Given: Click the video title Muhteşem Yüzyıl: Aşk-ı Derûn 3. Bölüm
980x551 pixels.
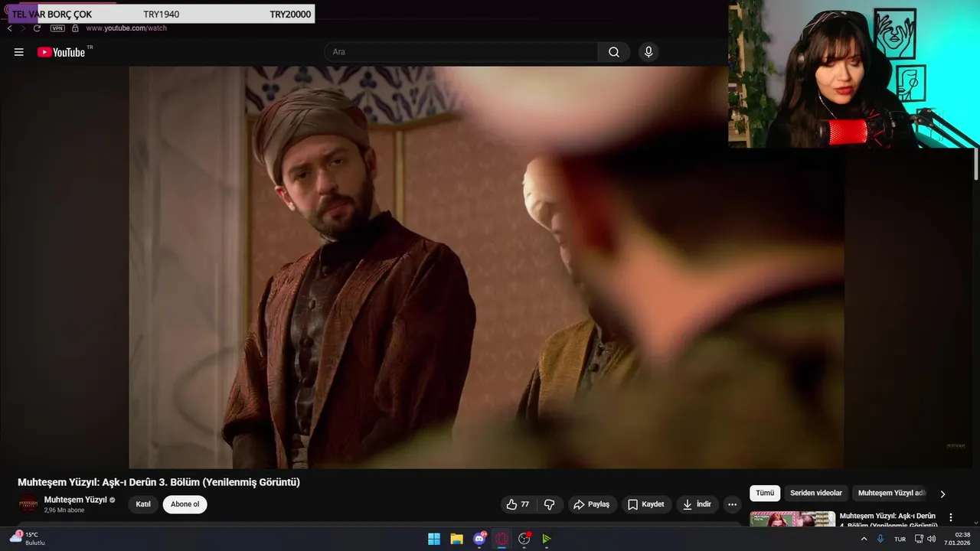Looking at the screenshot, I should coord(158,482).
